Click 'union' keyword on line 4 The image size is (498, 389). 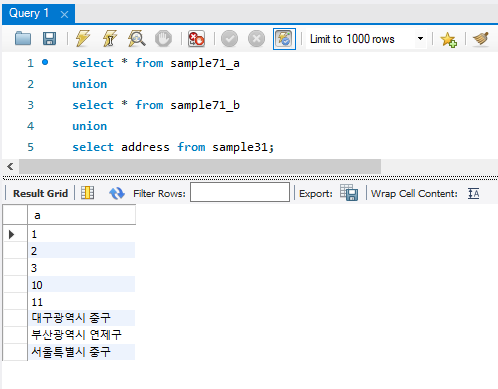click(90, 126)
